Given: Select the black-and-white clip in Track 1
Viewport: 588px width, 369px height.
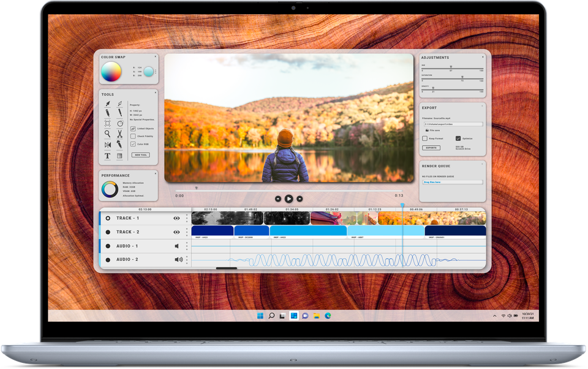Looking at the screenshot, I should 227,218.
